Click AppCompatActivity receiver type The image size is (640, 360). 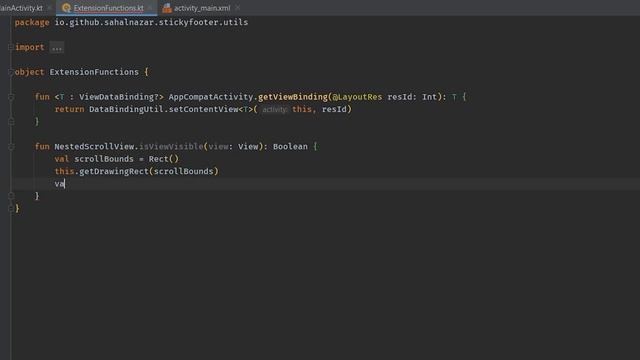click(211, 97)
